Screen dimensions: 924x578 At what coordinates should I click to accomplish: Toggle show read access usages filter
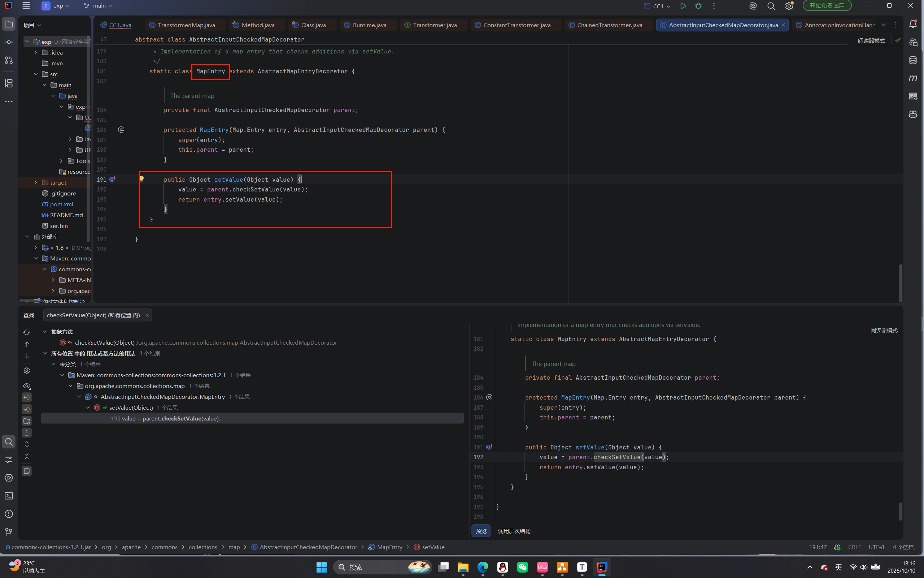click(27, 398)
